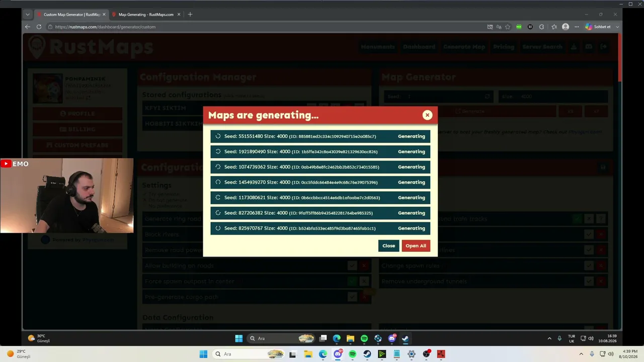Disable 'Pre-generate cargo path' with the X
Screen dimensions: 644x362
click(364, 297)
